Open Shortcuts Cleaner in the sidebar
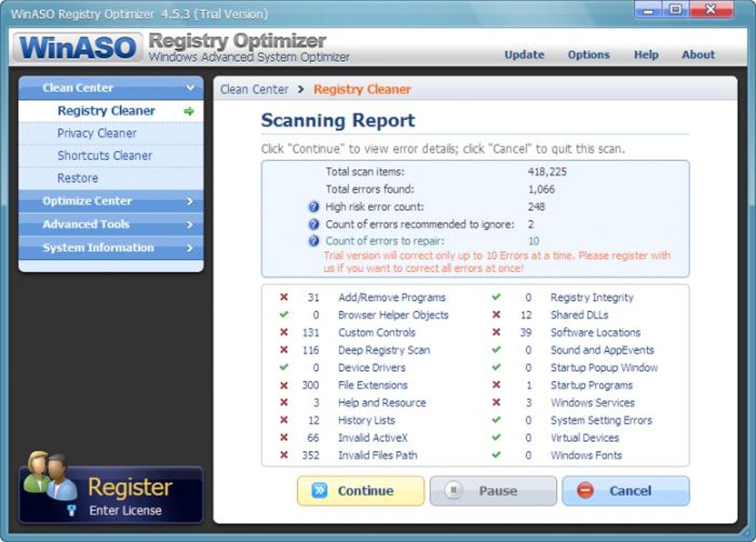The image size is (756, 542). click(111, 156)
